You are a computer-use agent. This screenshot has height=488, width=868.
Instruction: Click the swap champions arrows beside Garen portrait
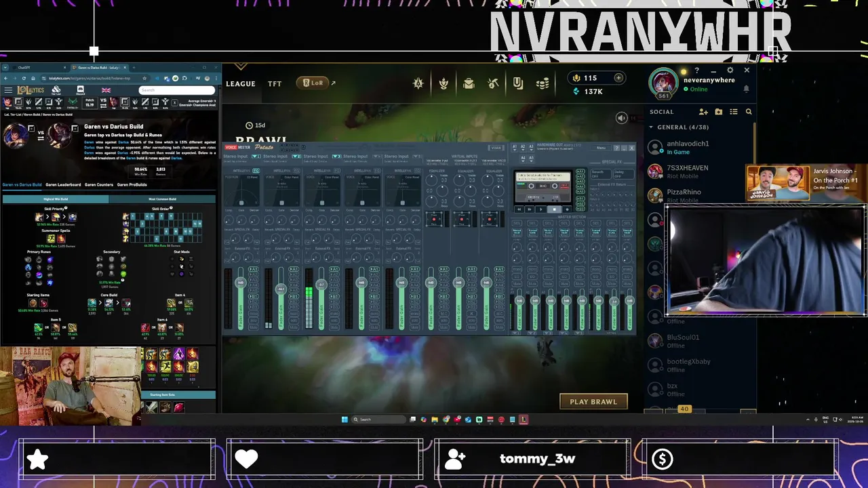41,139
